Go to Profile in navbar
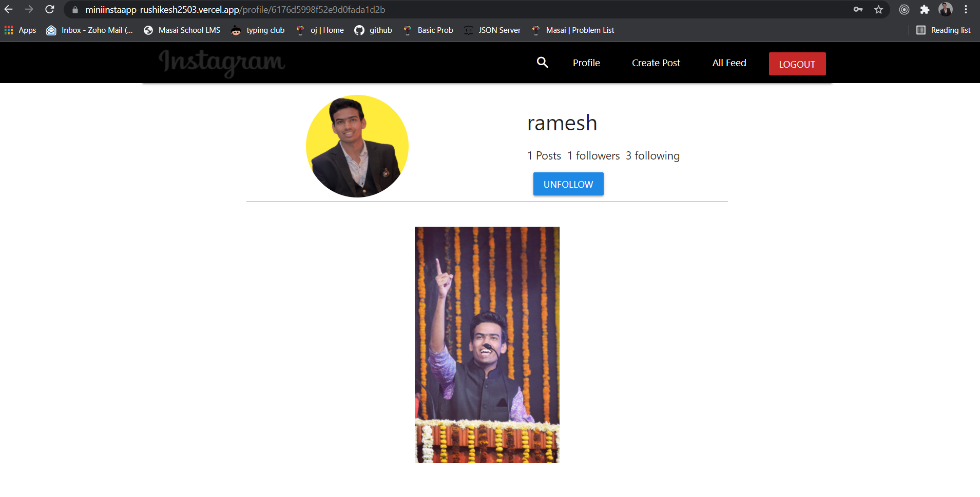 pos(586,63)
